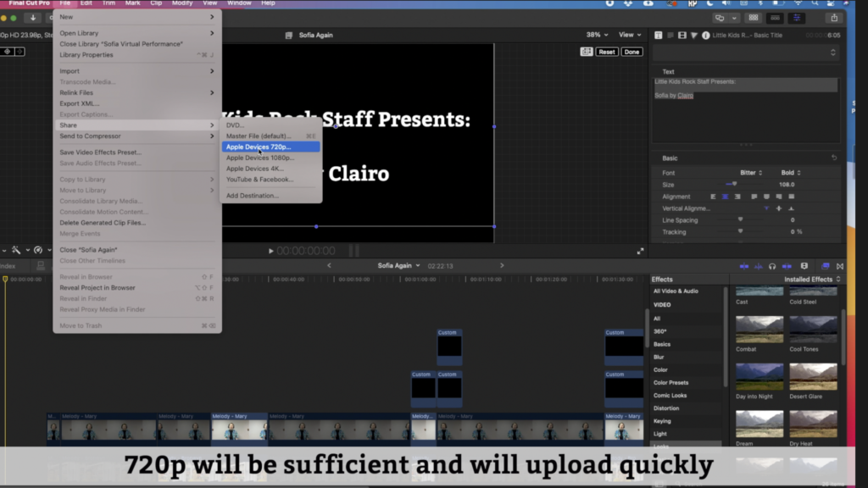Toggle the transform on-screen controls icon

pos(587,52)
